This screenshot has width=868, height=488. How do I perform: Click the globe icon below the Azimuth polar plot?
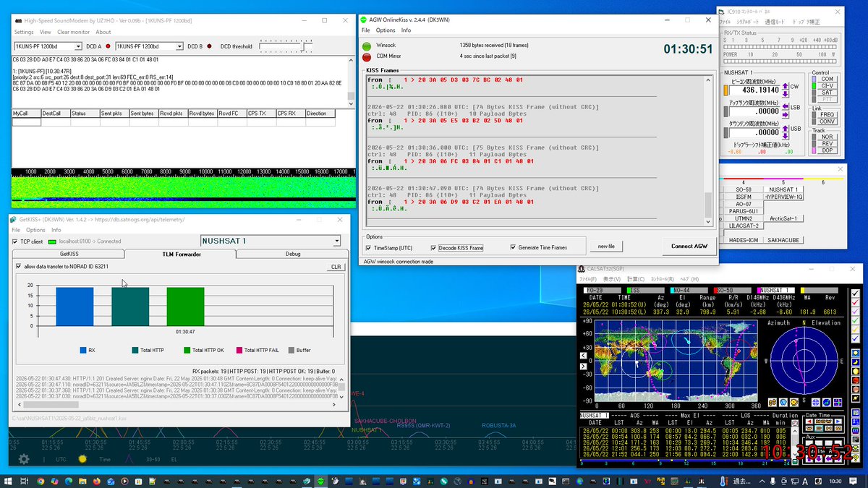[827, 402]
